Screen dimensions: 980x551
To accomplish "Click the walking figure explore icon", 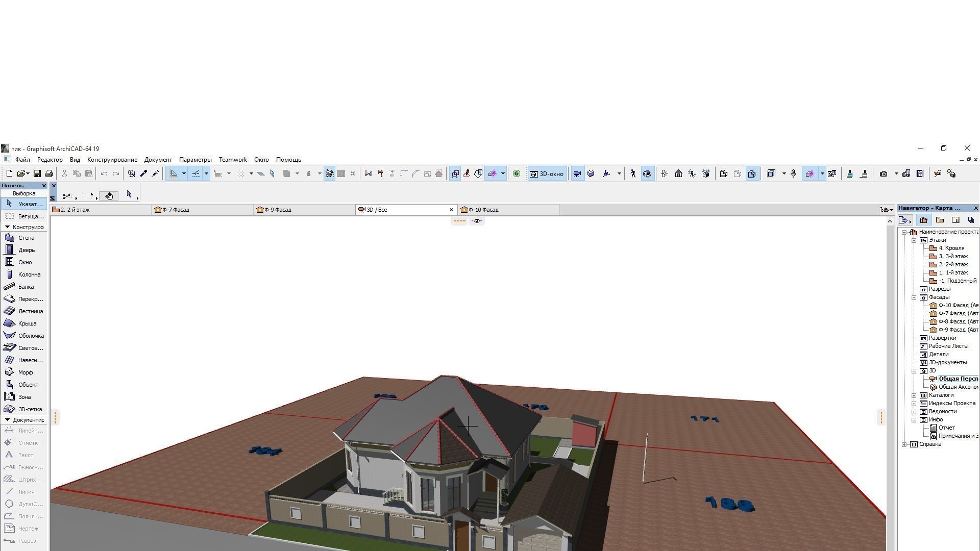I will point(633,174).
